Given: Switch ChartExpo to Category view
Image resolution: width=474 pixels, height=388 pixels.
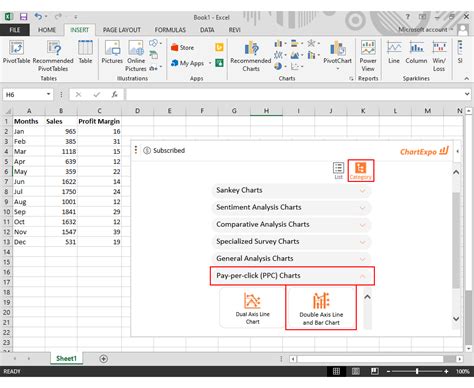Looking at the screenshot, I should tap(361, 170).
